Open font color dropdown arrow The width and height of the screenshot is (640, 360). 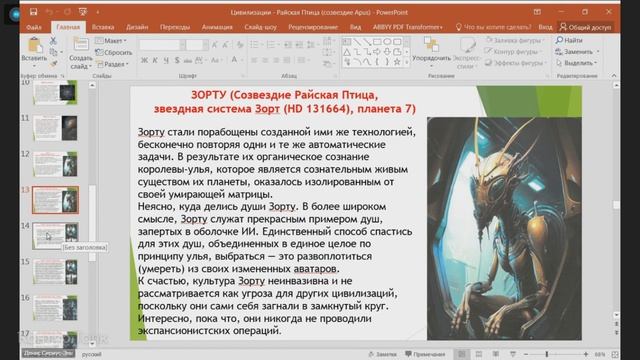[x=242, y=60]
